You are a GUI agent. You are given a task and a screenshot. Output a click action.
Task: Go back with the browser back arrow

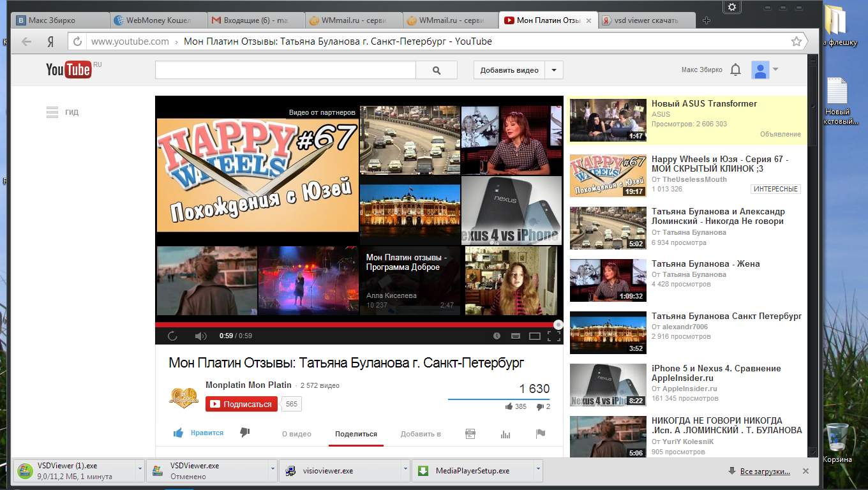[x=26, y=41]
